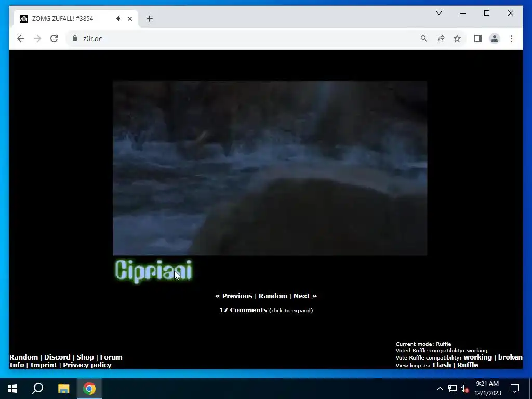Bookmark this tab with the star icon
The height and width of the screenshot is (399, 532).
click(457, 38)
